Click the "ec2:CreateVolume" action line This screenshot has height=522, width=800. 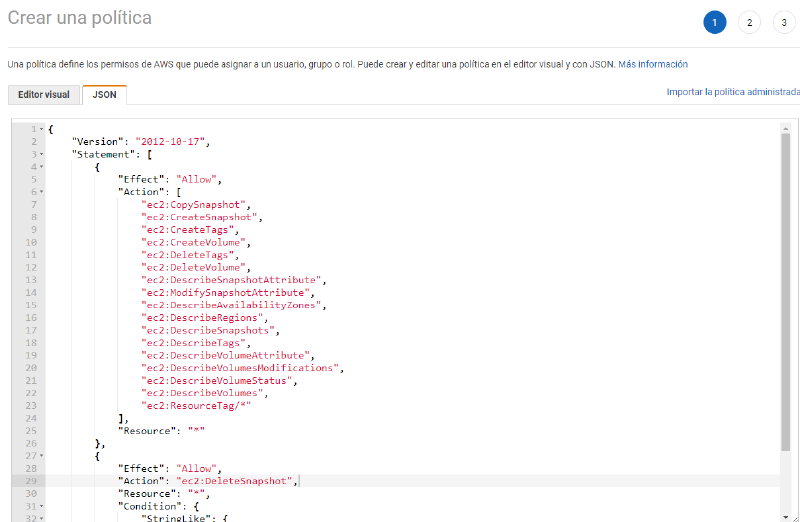click(193, 242)
